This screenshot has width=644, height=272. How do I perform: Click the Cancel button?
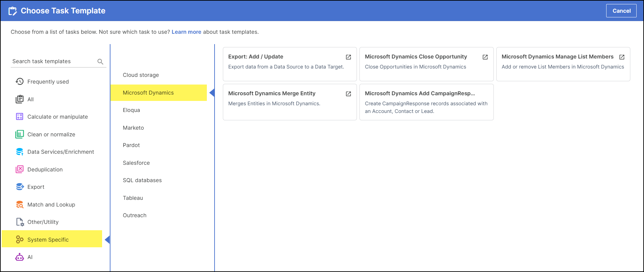pyautogui.click(x=621, y=11)
